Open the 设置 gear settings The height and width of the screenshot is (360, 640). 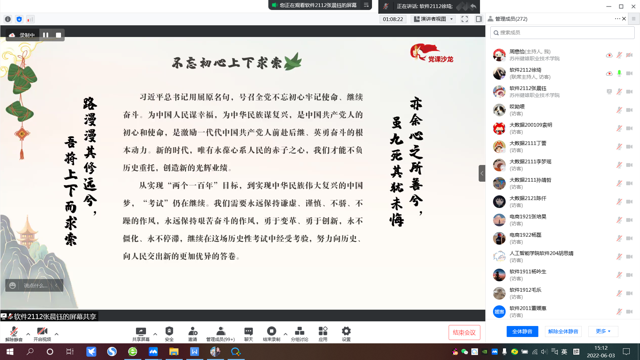(346, 333)
